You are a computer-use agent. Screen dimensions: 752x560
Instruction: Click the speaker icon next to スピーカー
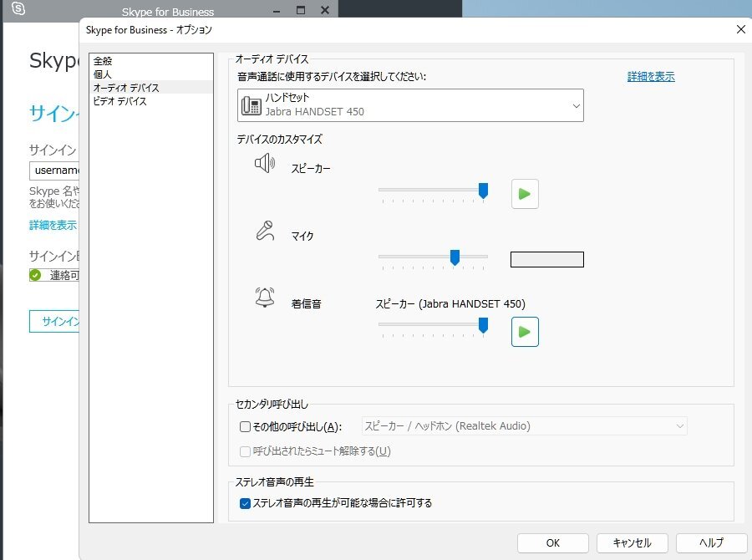[264, 164]
